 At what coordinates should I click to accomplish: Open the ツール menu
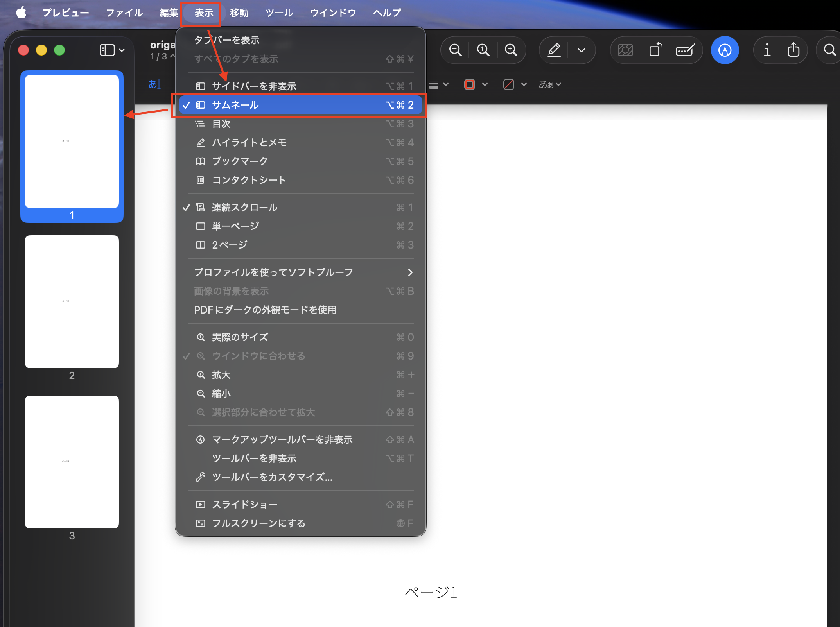[x=279, y=13]
